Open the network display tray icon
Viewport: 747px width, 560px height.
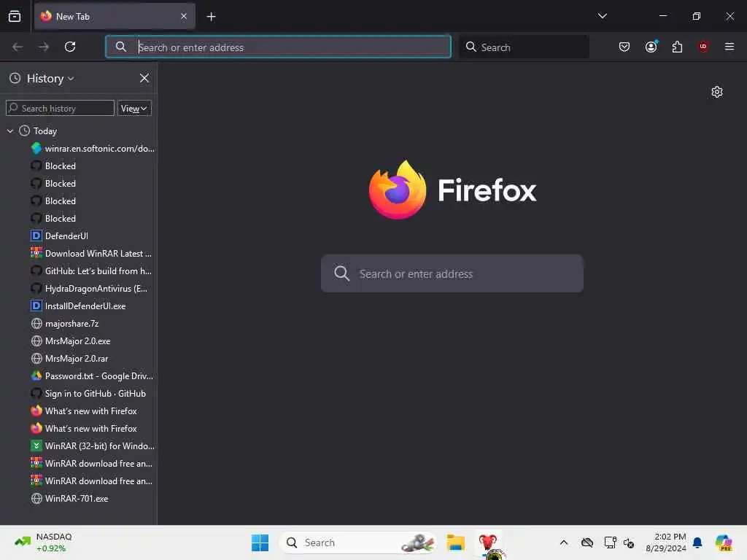point(610,542)
